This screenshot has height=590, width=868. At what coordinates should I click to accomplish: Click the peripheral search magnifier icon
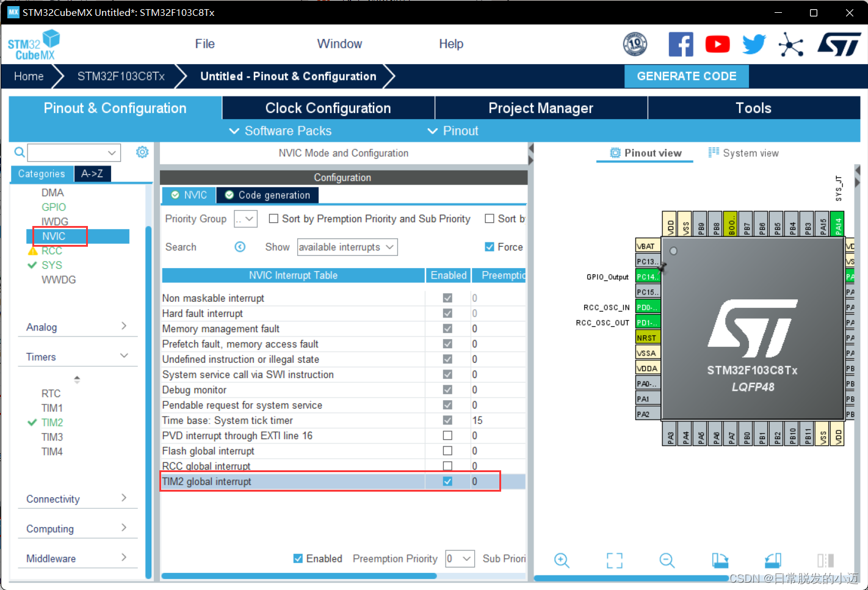20,152
